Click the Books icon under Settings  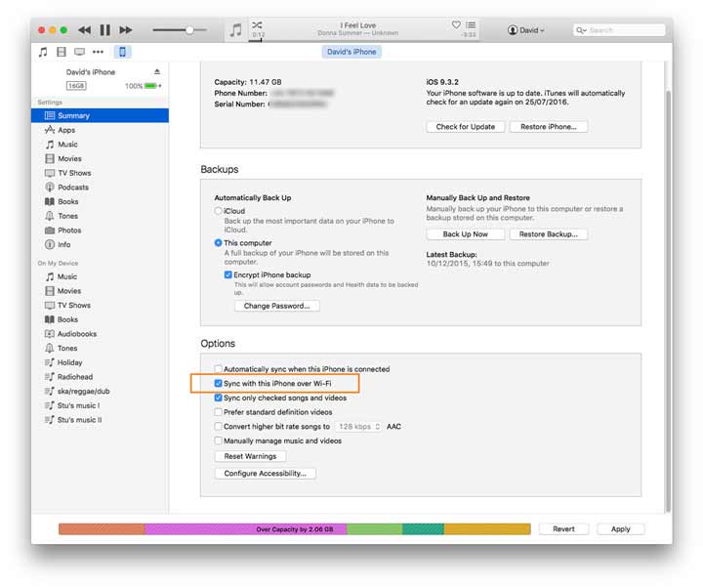tap(50, 202)
